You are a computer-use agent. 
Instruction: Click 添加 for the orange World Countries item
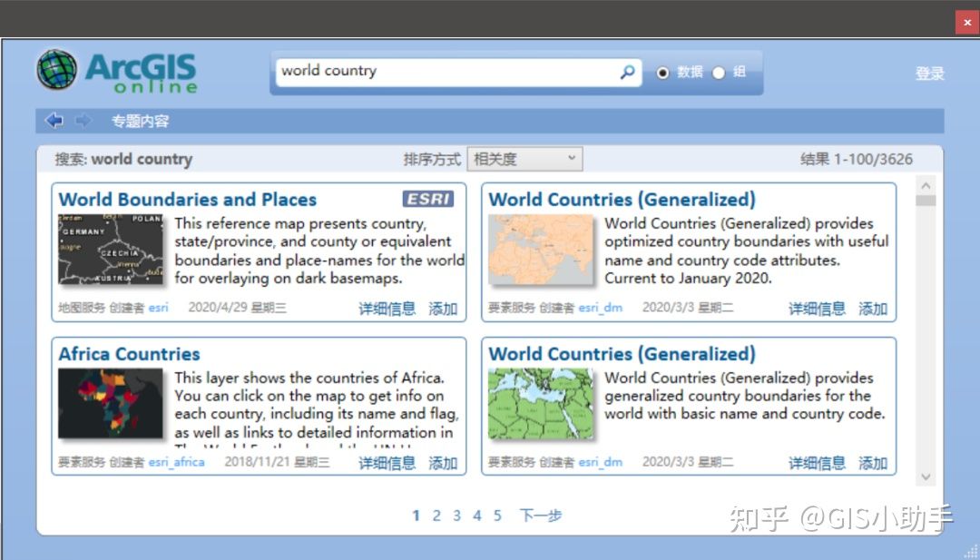[873, 309]
